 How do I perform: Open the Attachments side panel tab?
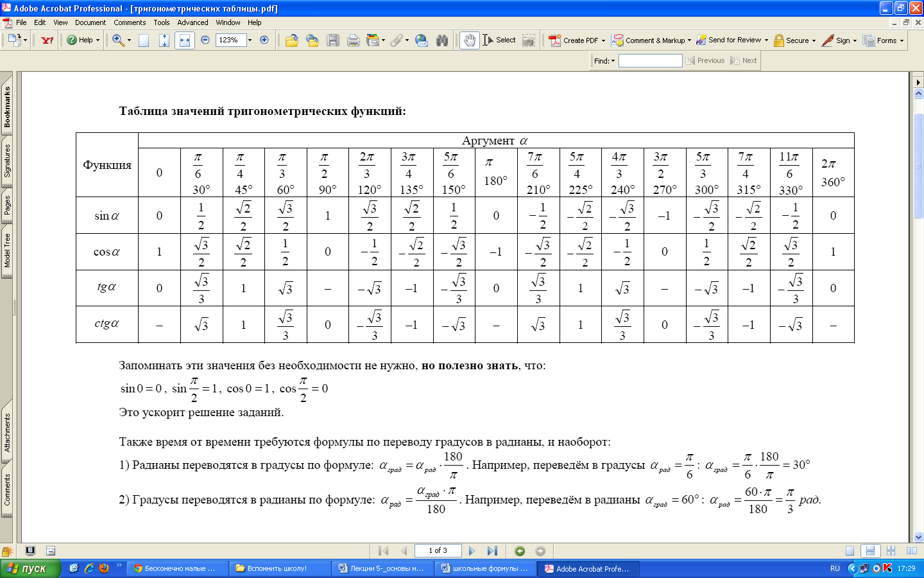pyautogui.click(x=7, y=432)
